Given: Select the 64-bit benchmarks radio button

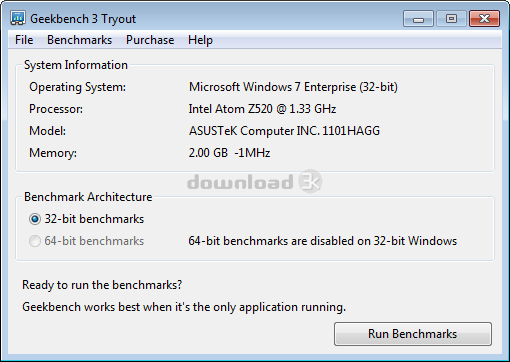Looking at the screenshot, I should (x=35, y=241).
